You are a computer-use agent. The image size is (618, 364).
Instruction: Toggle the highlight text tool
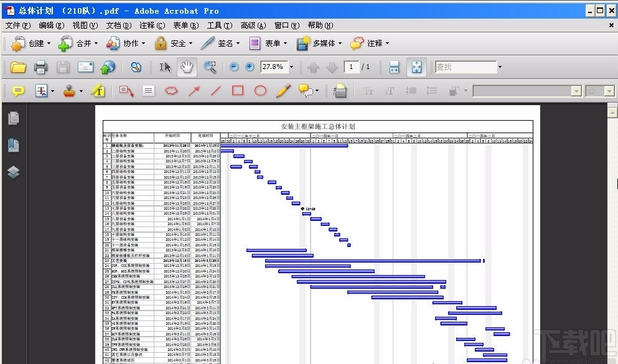point(98,90)
